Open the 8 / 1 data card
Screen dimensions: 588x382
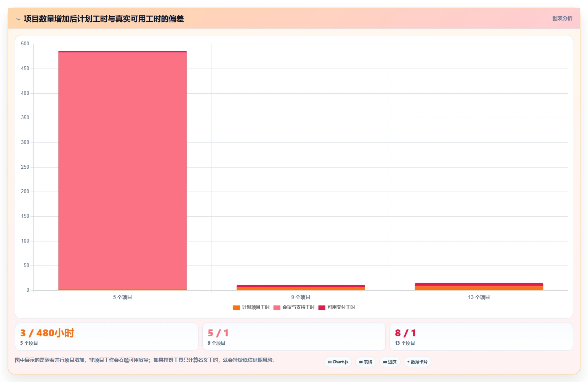pos(481,337)
